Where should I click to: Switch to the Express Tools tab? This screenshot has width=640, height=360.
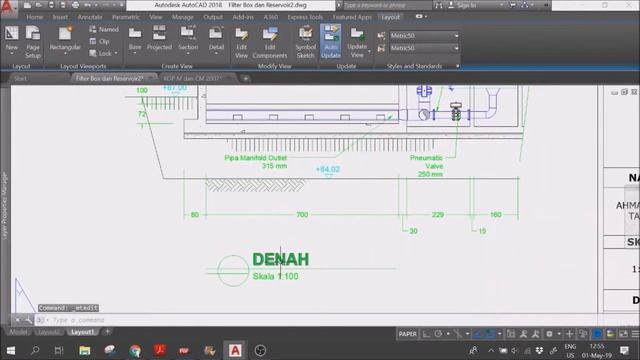pyautogui.click(x=305, y=17)
